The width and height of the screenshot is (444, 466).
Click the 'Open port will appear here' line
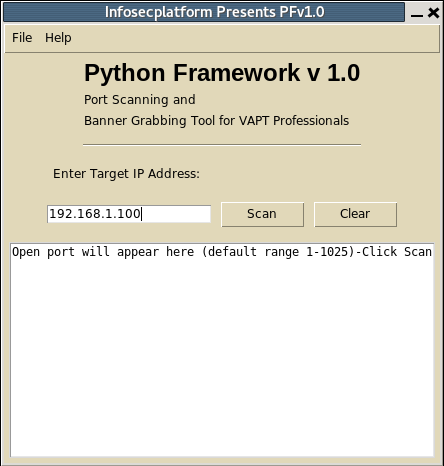[x=222, y=252]
